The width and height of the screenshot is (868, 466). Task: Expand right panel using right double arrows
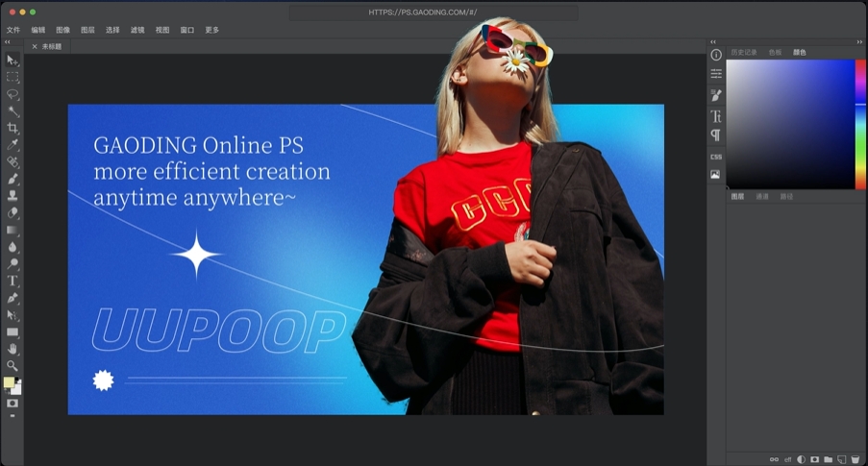(x=858, y=42)
